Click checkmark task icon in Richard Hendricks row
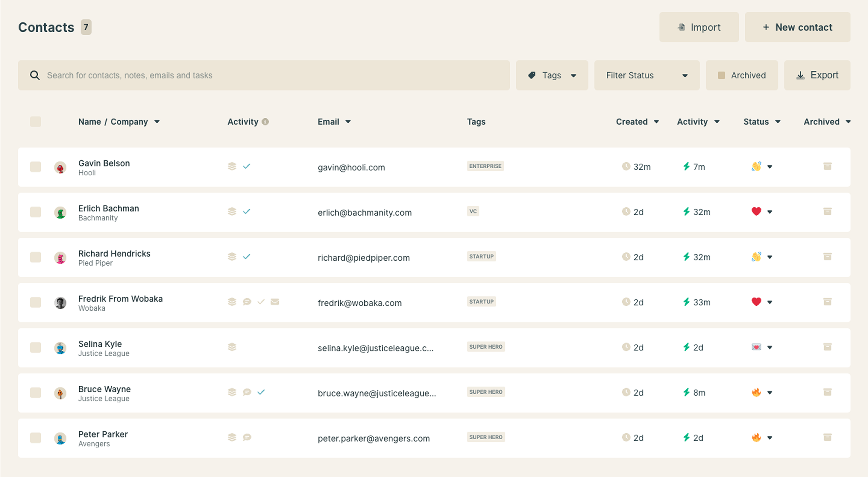Screen dimensions: 868x477 click(x=247, y=257)
